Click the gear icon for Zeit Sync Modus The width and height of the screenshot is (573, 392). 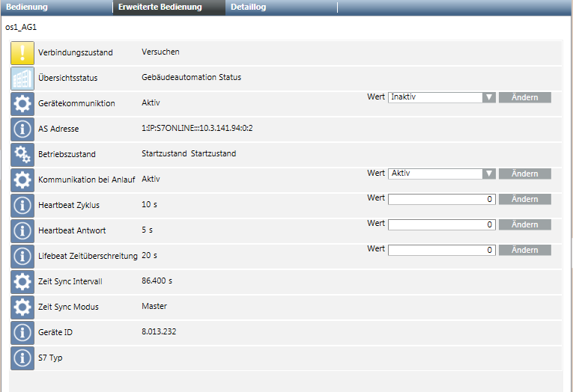[22, 307]
